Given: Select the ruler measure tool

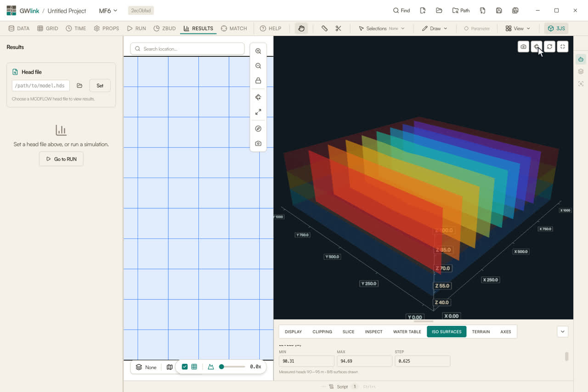Looking at the screenshot, I should coord(324,28).
